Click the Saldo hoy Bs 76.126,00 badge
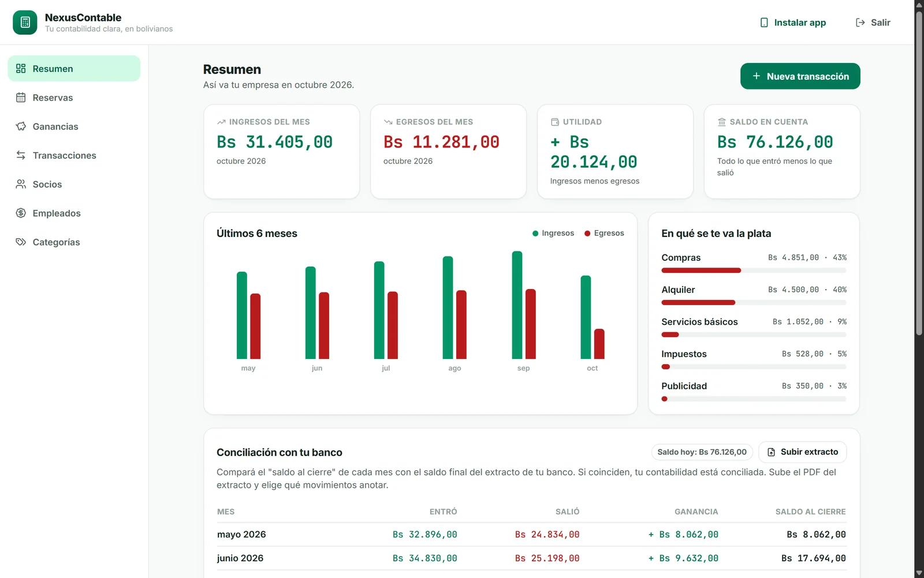 coord(702,452)
